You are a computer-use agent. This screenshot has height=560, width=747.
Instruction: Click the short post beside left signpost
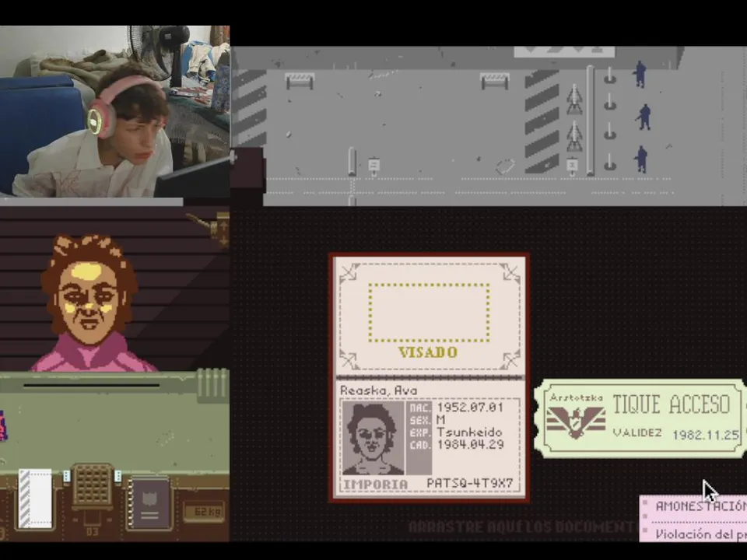(352, 162)
